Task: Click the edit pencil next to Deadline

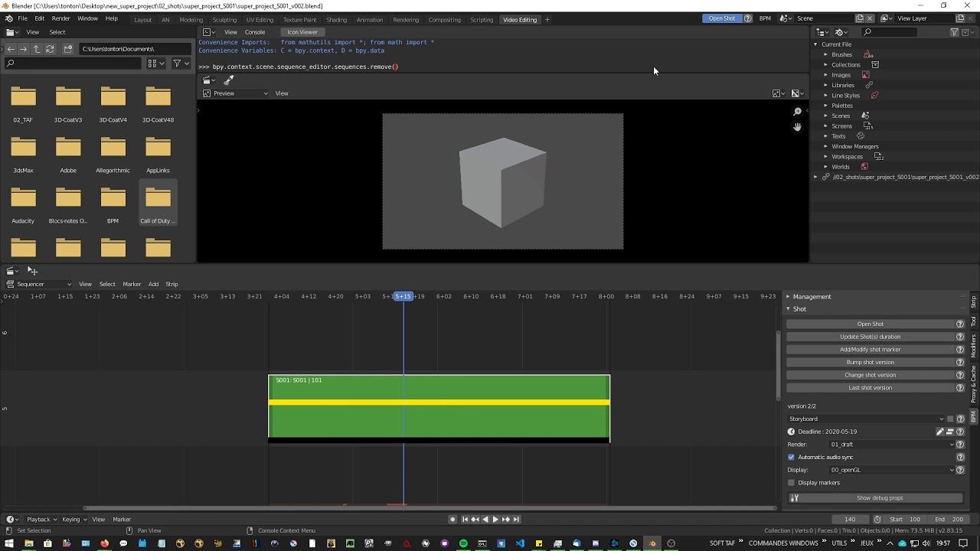Action: pyautogui.click(x=940, y=432)
